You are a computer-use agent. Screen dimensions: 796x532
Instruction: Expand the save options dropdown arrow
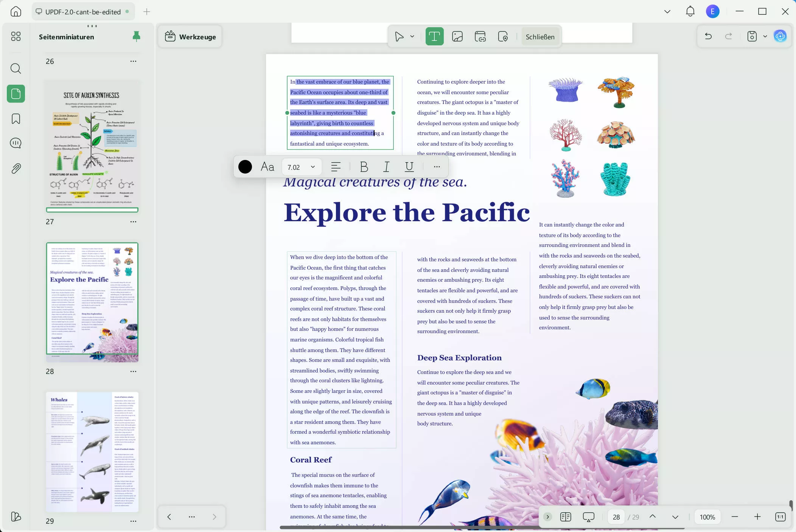coord(765,37)
